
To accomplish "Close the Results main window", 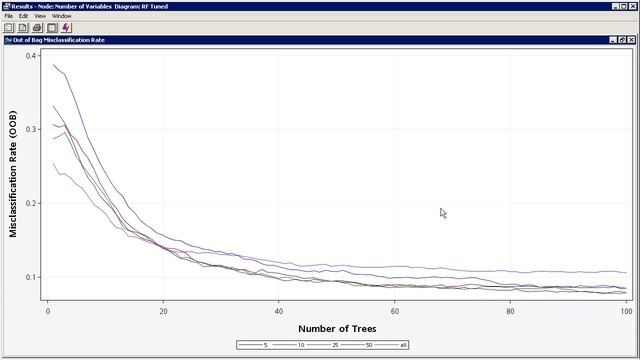I will click(x=632, y=7).
